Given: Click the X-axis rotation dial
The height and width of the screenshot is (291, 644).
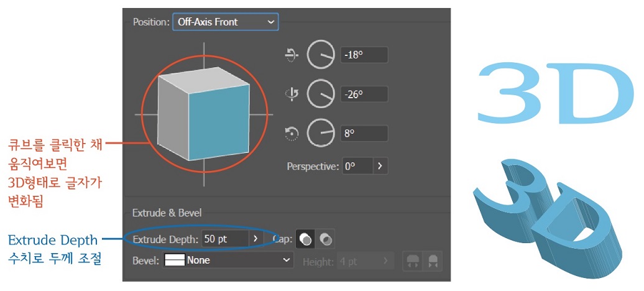Looking at the screenshot, I should click(x=320, y=54).
